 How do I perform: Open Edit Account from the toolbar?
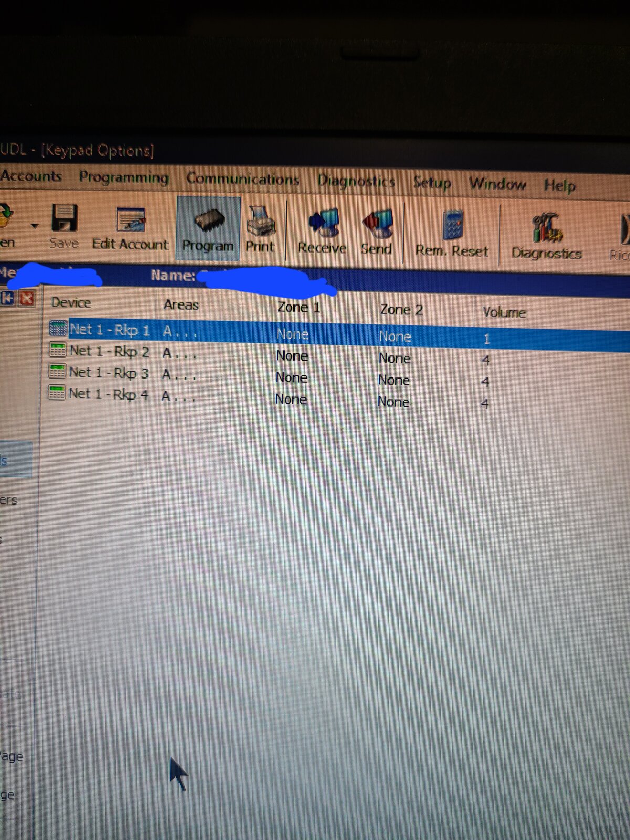coord(131,220)
